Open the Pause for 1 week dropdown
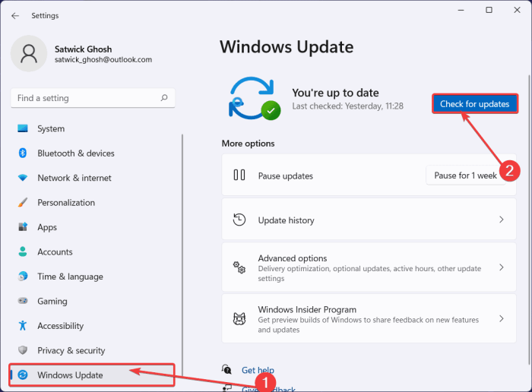 (465, 175)
